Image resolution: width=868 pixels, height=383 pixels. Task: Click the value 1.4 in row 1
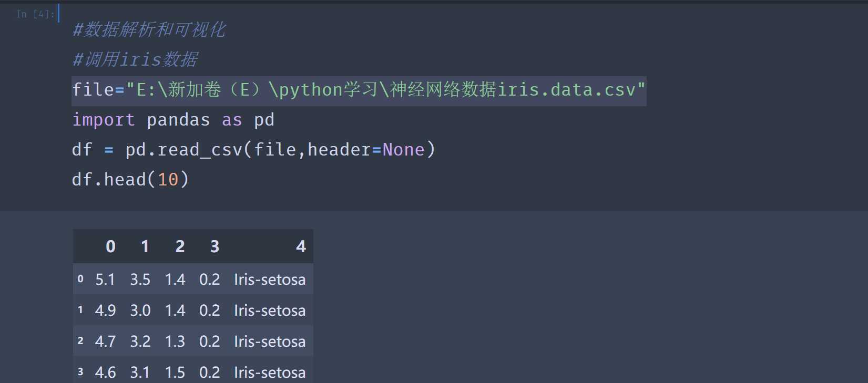pos(175,310)
